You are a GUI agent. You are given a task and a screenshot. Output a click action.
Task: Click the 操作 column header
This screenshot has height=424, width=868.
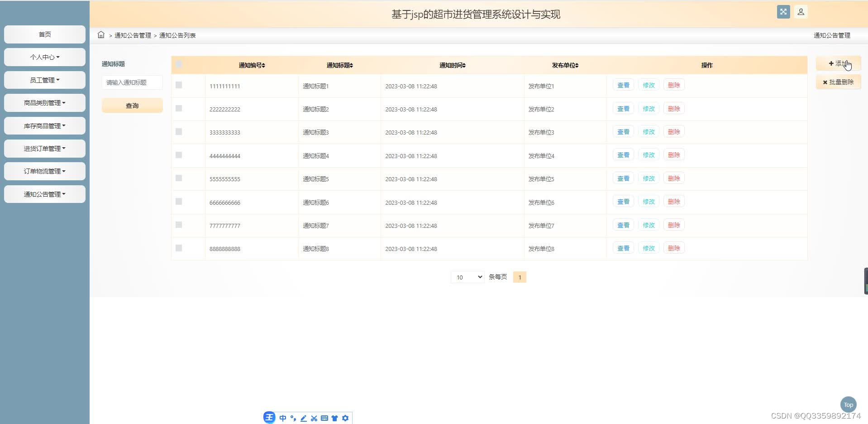(707, 65)
